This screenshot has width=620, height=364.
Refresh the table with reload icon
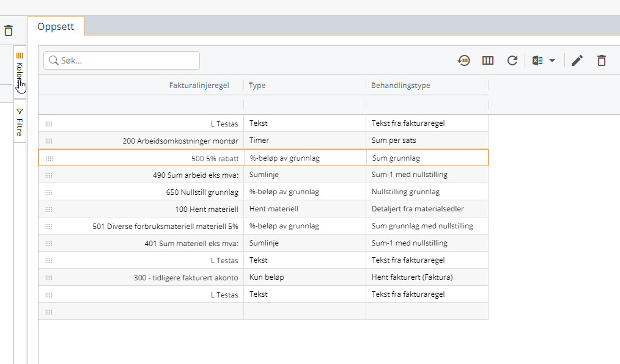512,60
